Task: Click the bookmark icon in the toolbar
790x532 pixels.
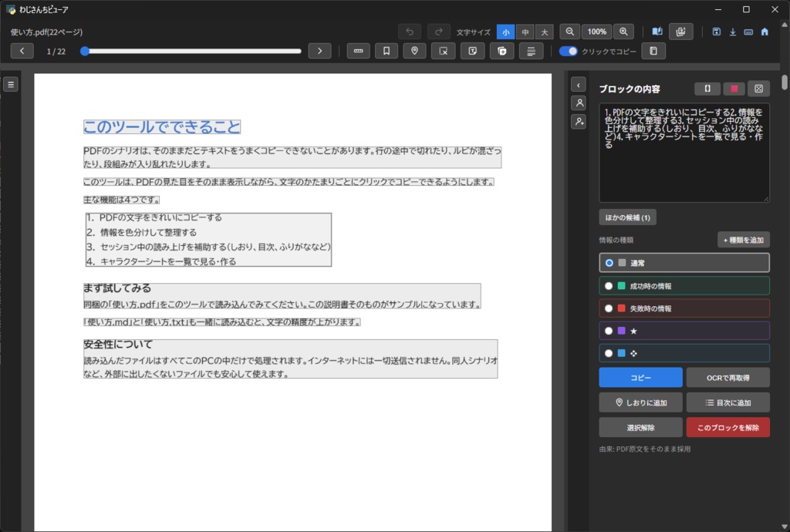Action: [x=387, y=51]
